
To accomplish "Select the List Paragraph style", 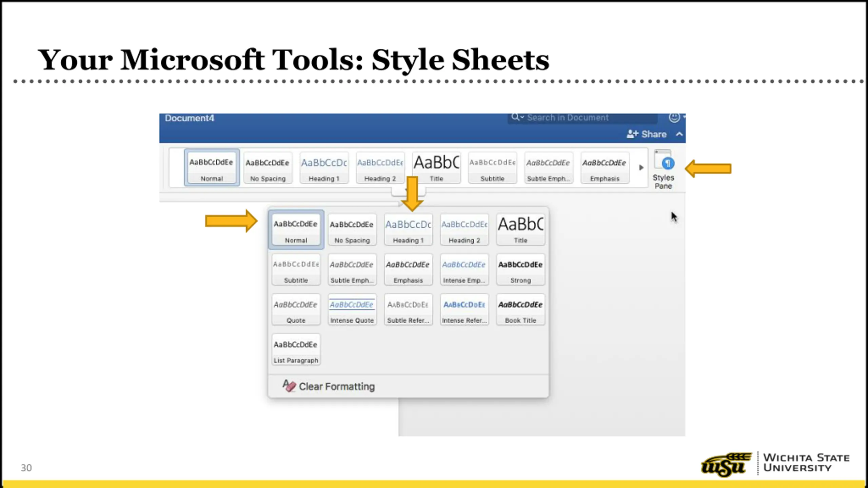I will pos(296,349).
